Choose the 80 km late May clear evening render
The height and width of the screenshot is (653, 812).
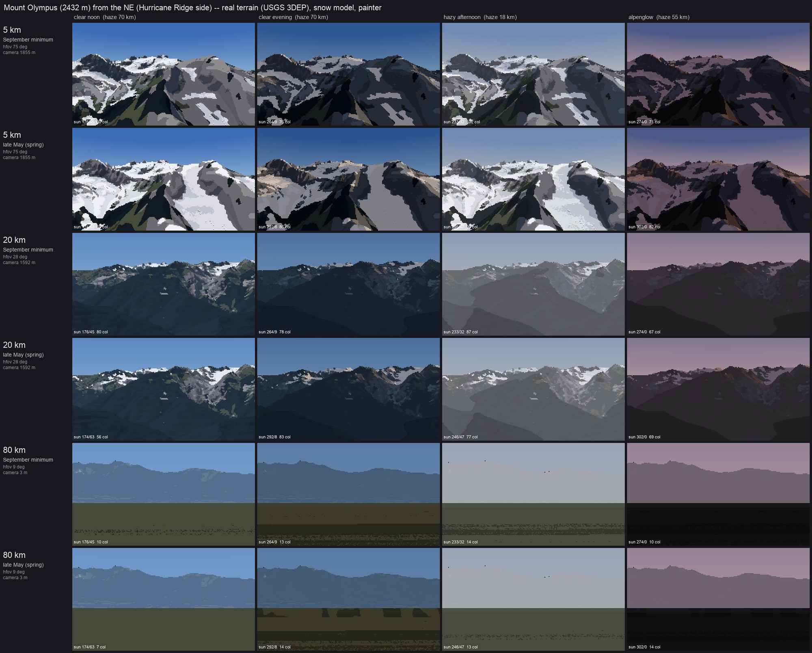coord(348,599)
